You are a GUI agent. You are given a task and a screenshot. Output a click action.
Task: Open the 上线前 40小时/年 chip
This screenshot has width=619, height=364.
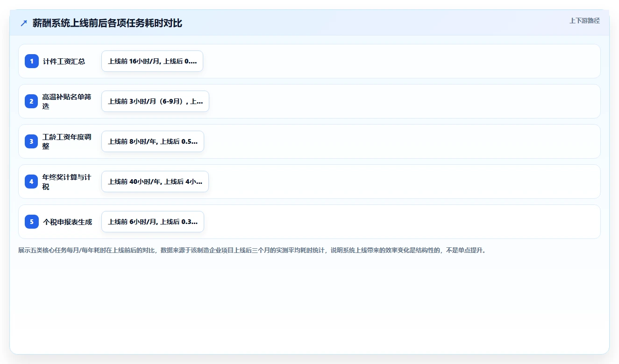coord(155,182)
